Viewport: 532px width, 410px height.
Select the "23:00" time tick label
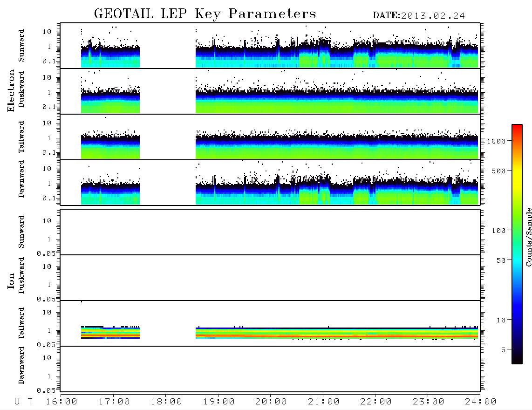(429, 402)
